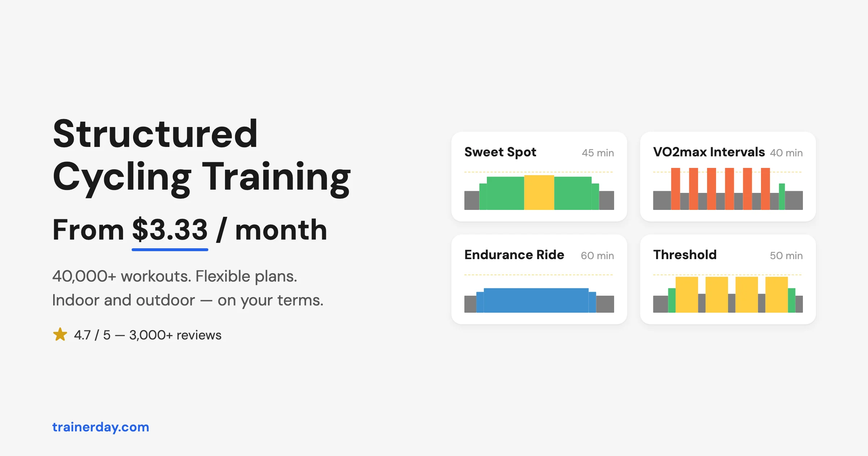The image size is (868, 456).
Task: Open the Endurance Ride workout title
Action: click(x=514, y=255)
